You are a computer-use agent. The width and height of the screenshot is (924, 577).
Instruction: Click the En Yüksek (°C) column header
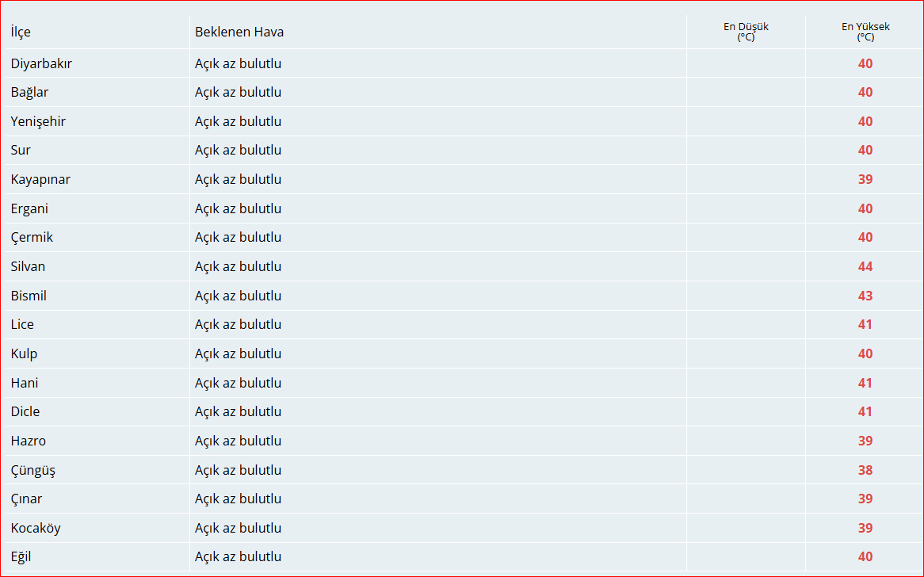coord(865,32)
